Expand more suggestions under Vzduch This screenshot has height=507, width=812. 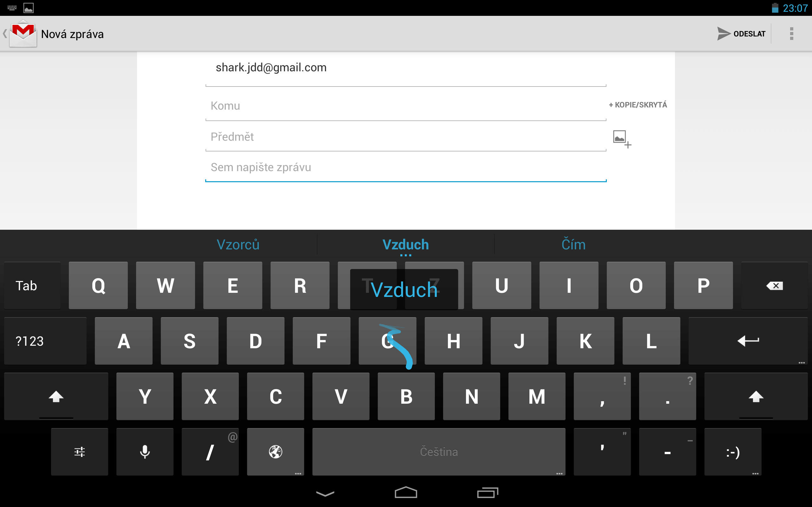pos(406,255)
